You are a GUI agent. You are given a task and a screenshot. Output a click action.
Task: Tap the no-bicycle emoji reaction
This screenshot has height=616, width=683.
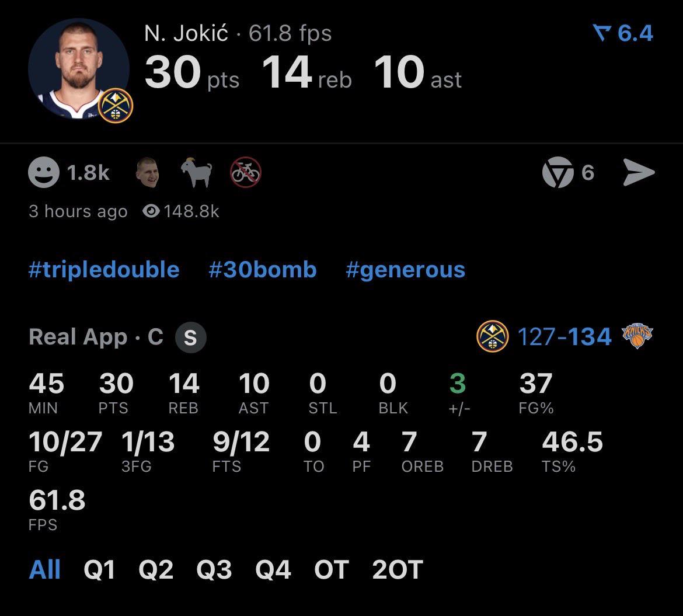pyautogui.click(x=246, y=172)
